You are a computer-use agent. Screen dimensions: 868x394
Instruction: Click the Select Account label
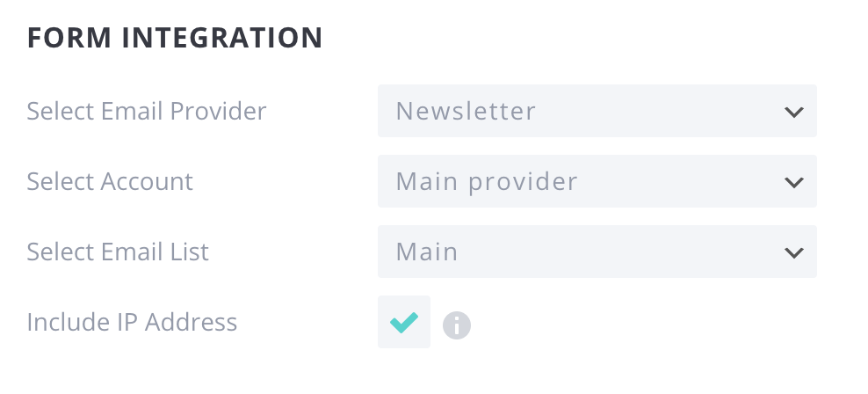[x=110, y=181]
